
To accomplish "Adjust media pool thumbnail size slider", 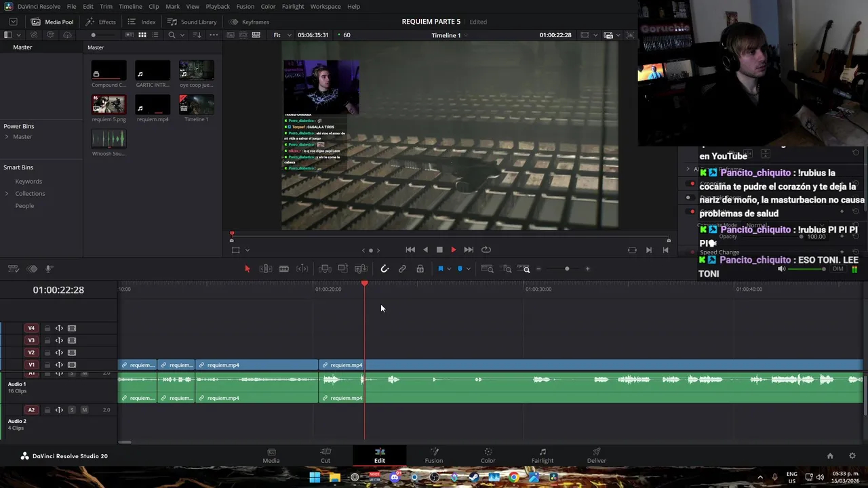I will [94, 35].
